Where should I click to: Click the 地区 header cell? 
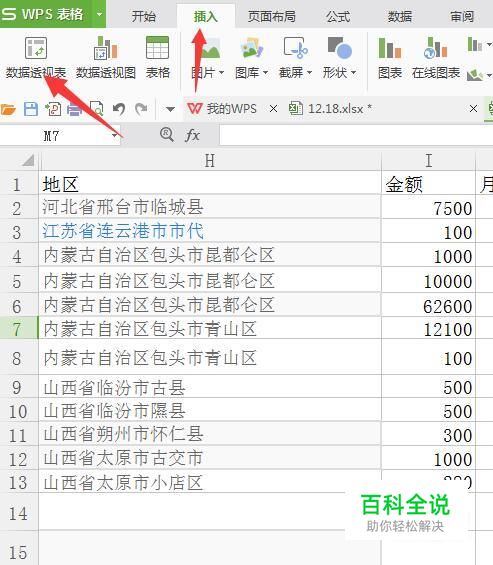tap(210, 184)
